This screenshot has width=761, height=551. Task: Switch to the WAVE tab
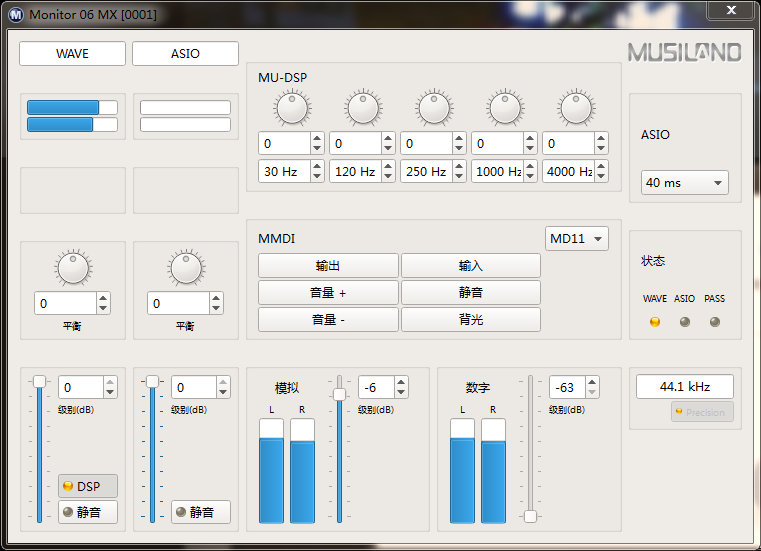72,54
